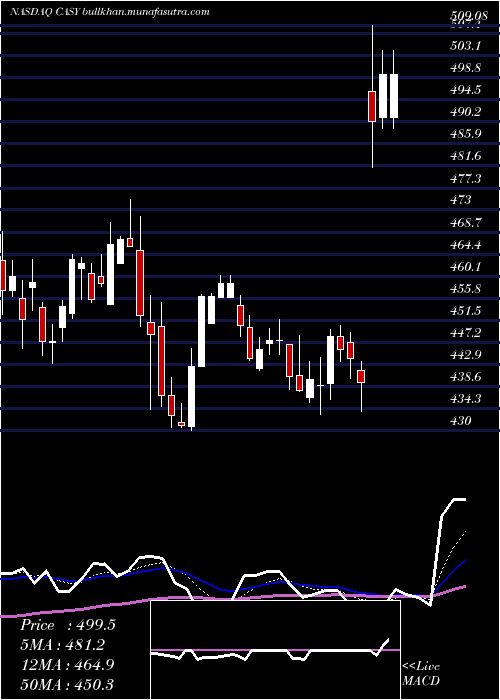Click the 451.5 price axis label
The width and height of the screenshot is (500, 700).
click(x=465, y=311)
